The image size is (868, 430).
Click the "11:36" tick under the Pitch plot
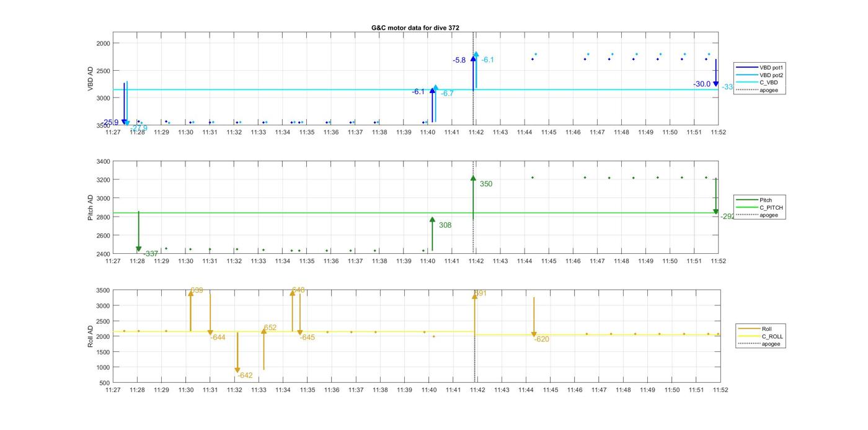pyautogui.click(x=331, y=261)
